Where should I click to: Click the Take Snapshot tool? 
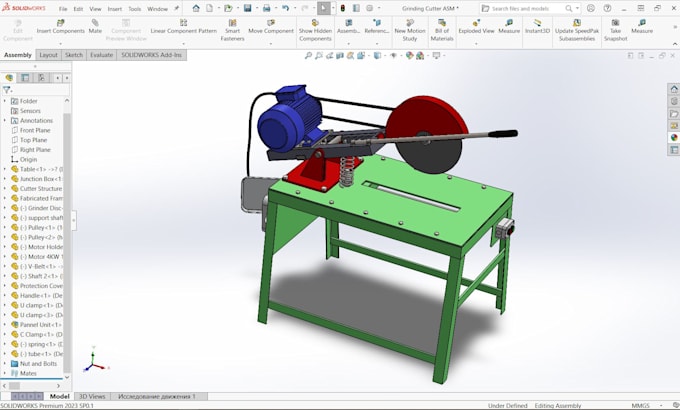615,30
